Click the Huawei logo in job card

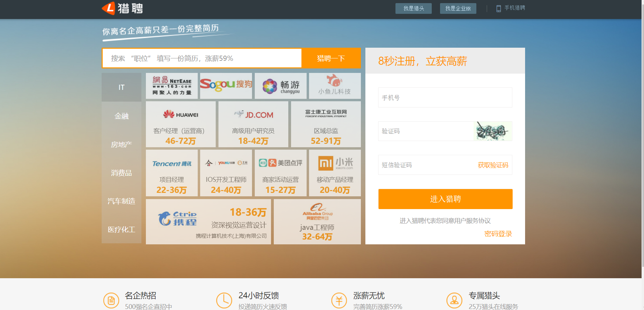181,114
